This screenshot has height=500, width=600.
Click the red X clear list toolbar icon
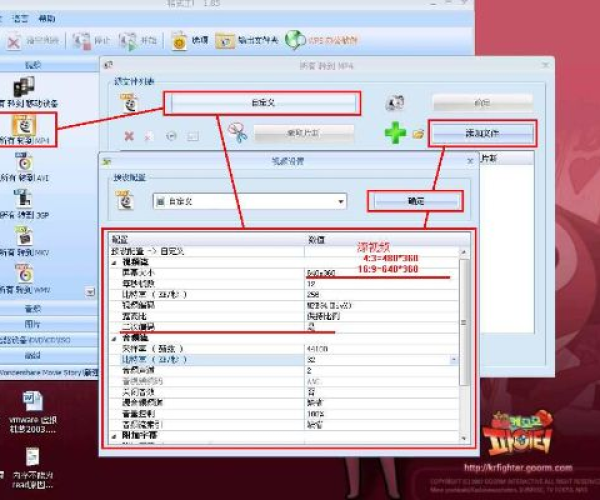14,42
